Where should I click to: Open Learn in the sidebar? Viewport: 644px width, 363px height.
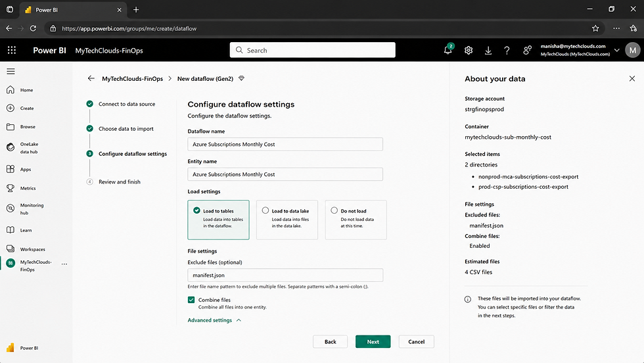coord(19,230)
